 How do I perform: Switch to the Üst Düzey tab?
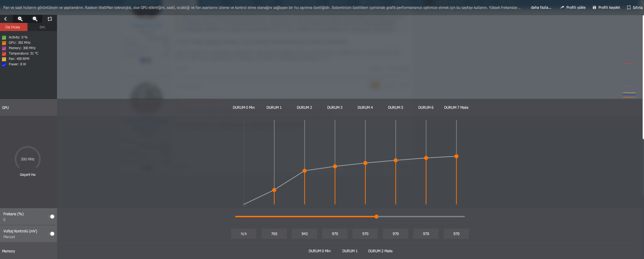(13, 27)
